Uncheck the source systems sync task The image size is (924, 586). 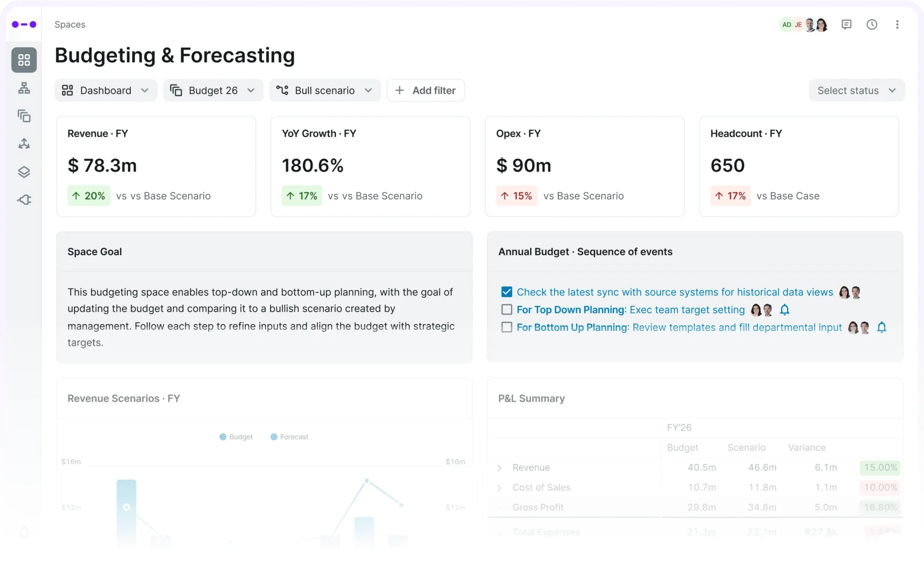pyautogui.click(x=507, y=292)
